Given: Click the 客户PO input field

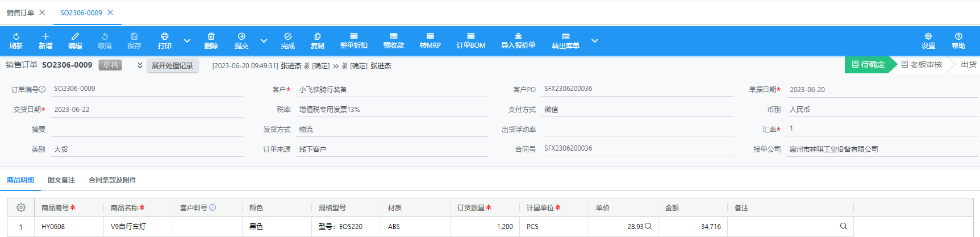Looking at the screenshot, I should [x=637, y=89].
